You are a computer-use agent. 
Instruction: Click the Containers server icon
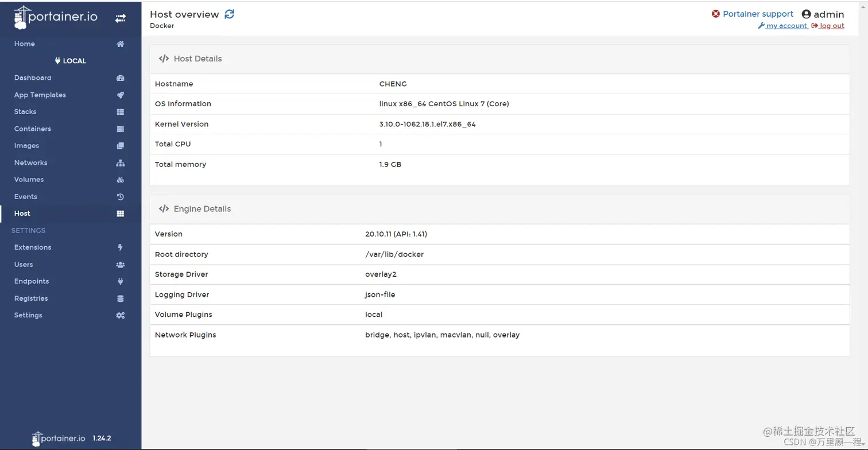pos(120,129)
